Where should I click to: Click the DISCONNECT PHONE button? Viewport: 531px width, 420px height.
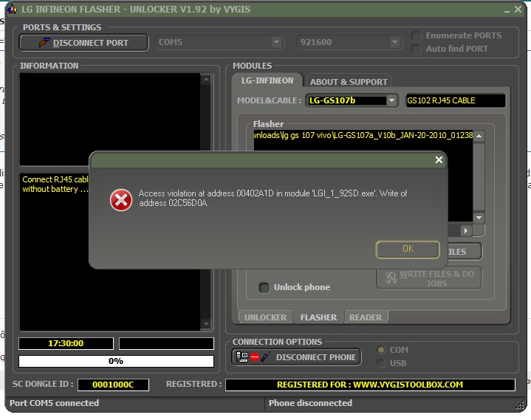(296, 357)
